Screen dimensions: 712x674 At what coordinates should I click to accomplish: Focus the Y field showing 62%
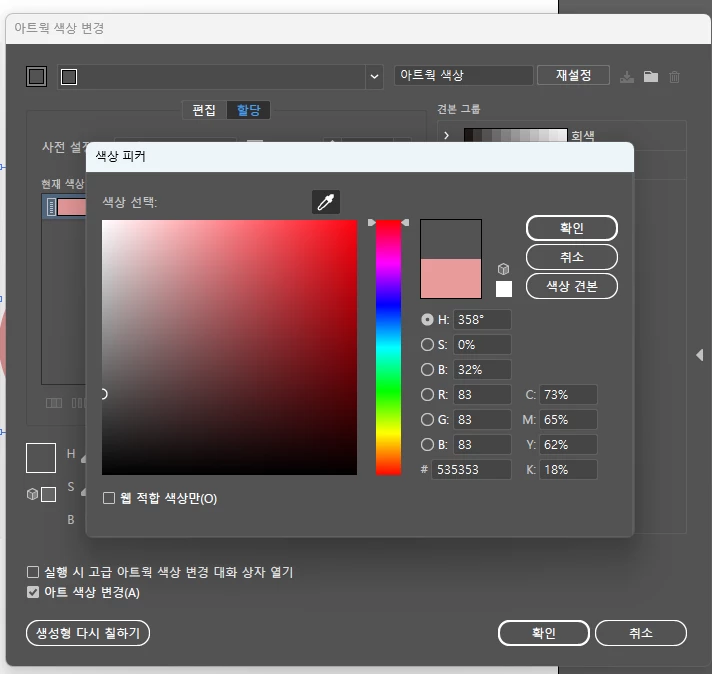(x=568, y=445)
